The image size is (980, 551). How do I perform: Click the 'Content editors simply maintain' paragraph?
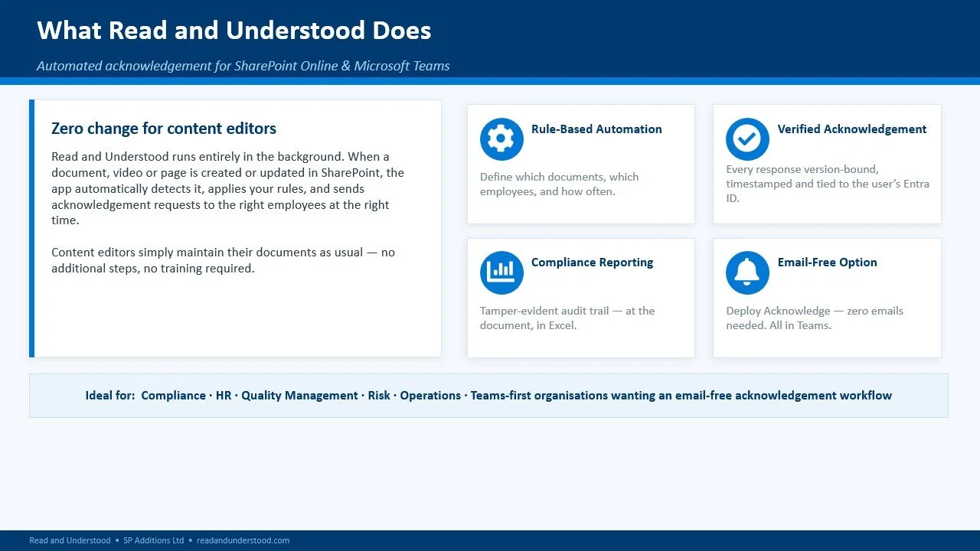pos(223,260)
